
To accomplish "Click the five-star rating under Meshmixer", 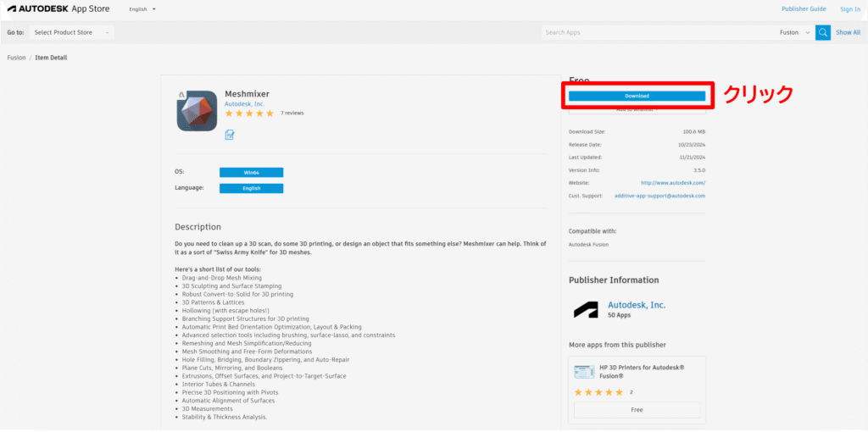I will pyautogui.click(x=249, y=114).
